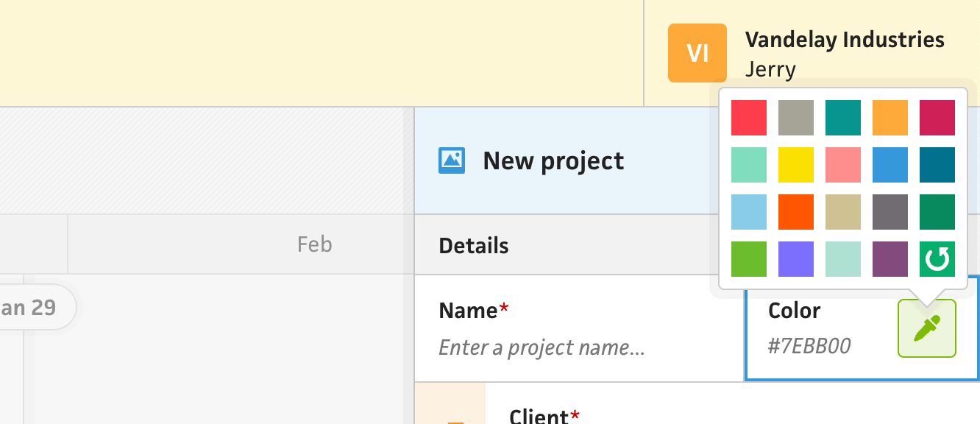Choose the bright yellow color swatch
Viewport: 980px width, 424px height.
pyautogui.click(x=796, y=165)
